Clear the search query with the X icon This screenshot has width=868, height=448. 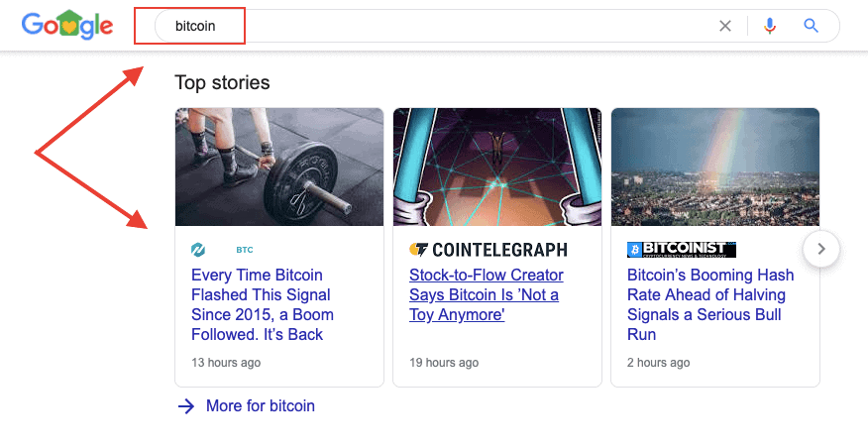(725, 26)
